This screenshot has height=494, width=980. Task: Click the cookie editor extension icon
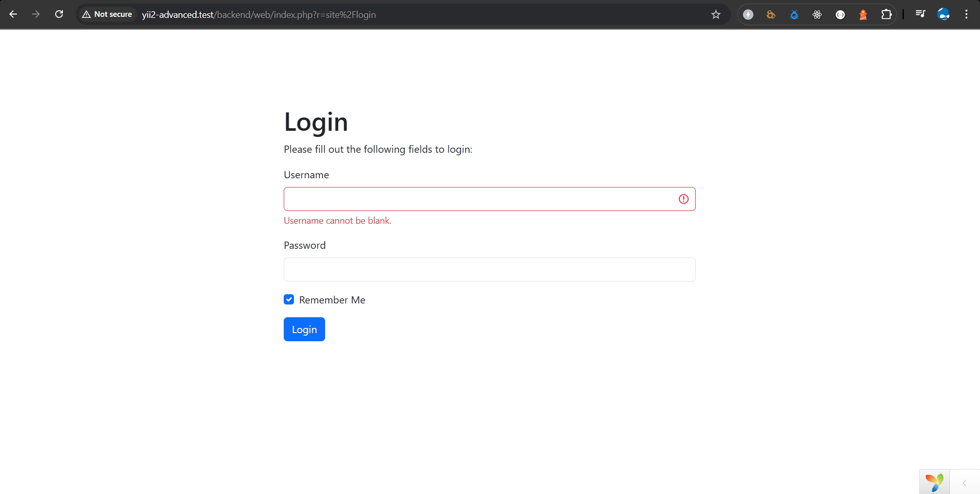tap(771, 14)
